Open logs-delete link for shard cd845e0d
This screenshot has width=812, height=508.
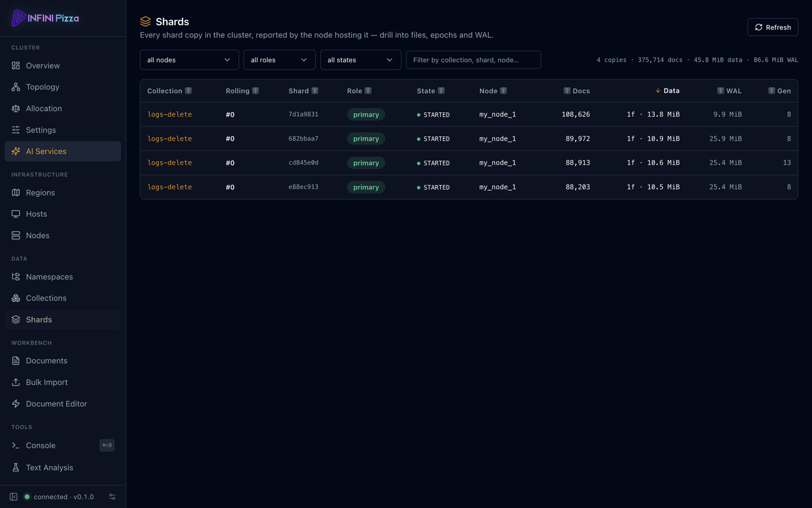170,163
